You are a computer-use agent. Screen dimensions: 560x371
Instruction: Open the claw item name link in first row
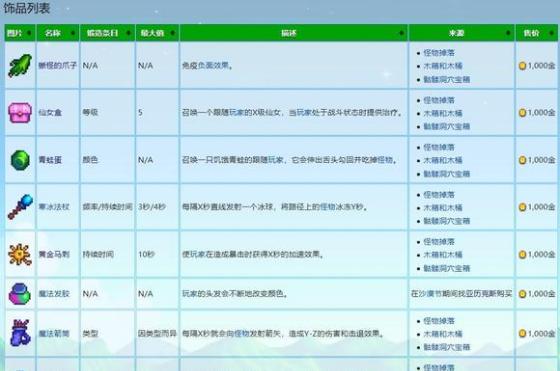58,65
